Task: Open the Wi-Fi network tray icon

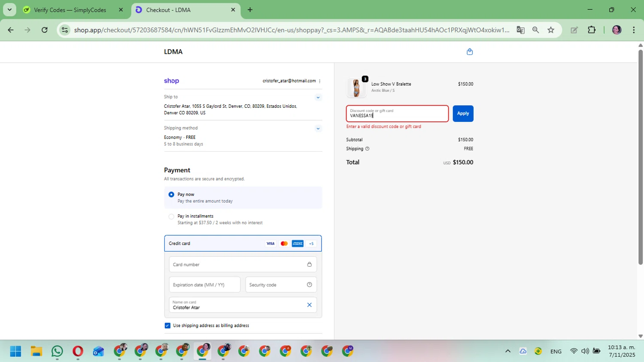Action: pyautogui.click(x=574, y=351)
